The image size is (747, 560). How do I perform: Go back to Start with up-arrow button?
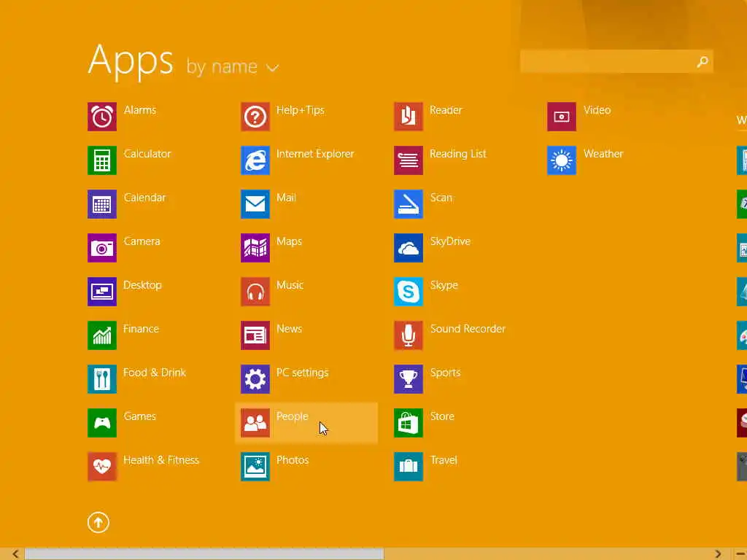tap(98, 522)
